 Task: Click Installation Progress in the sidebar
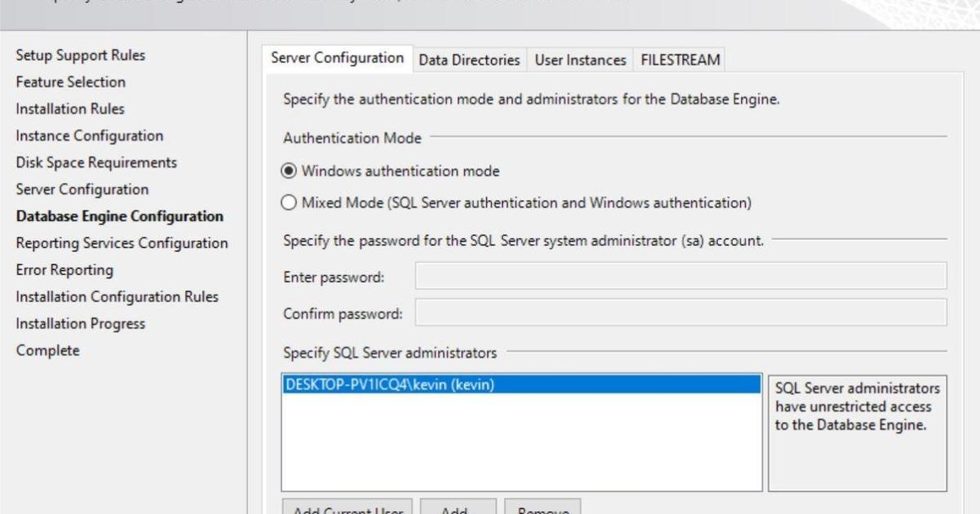tap(81, 324)
